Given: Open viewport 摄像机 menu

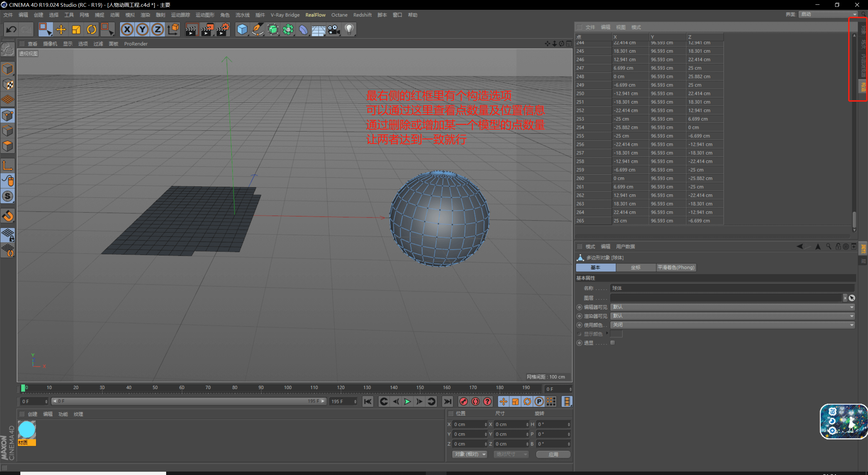Looking at the screenshot, I should click(x=50, y=44).
